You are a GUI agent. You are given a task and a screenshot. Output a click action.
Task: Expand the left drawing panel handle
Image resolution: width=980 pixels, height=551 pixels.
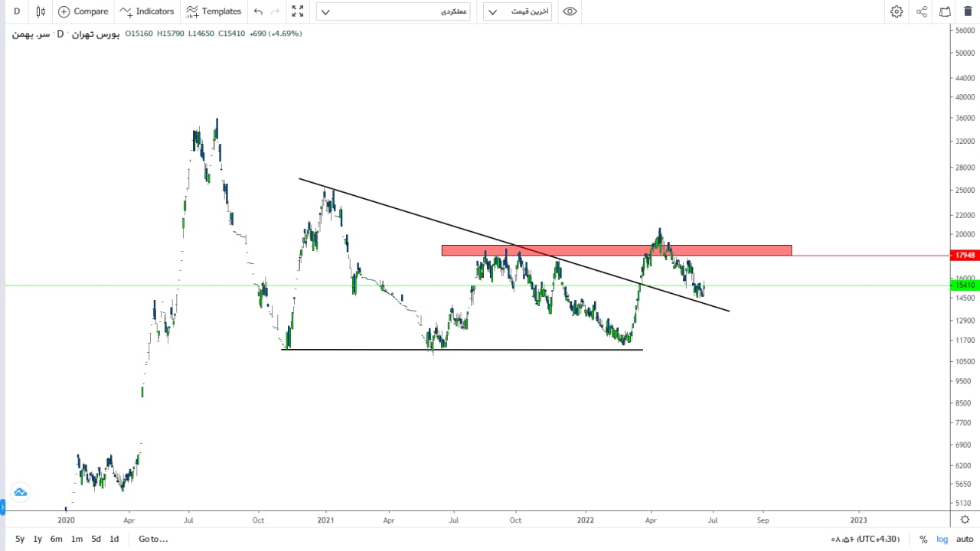[x=2, y=506]
